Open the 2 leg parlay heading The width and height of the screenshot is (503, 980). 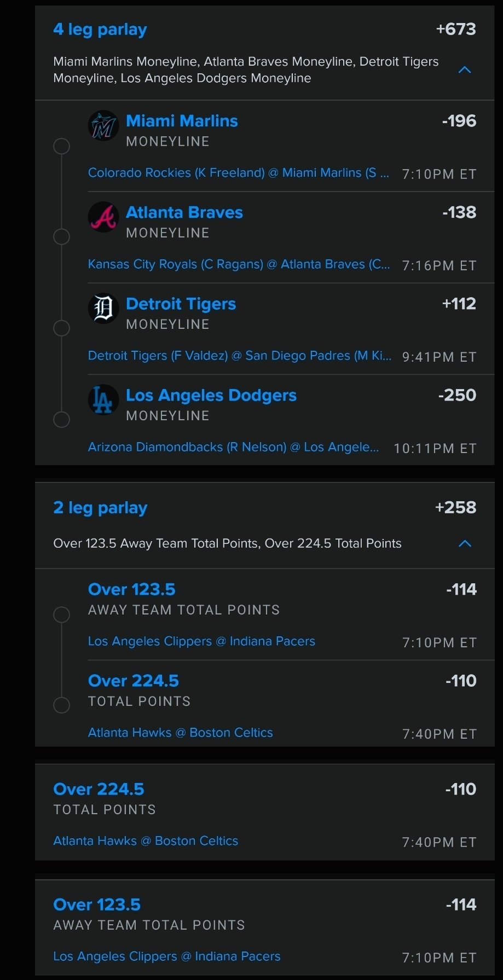[100, 508]
